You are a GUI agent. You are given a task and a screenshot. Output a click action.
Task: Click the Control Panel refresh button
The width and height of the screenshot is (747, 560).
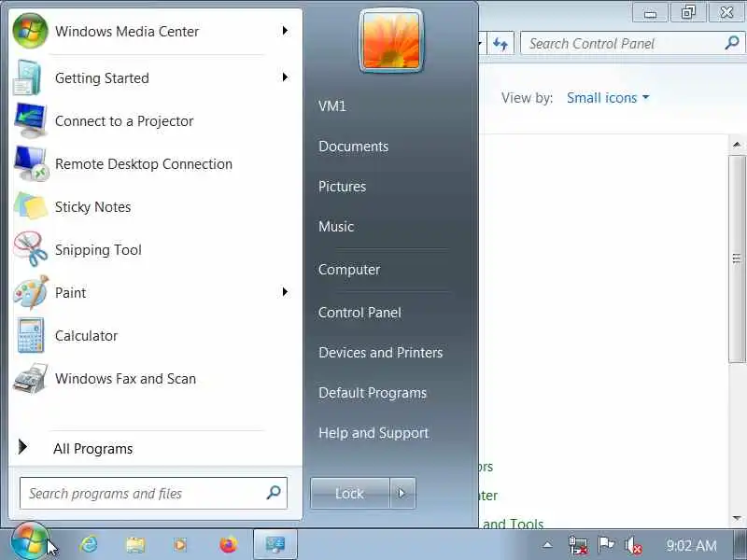500,44
